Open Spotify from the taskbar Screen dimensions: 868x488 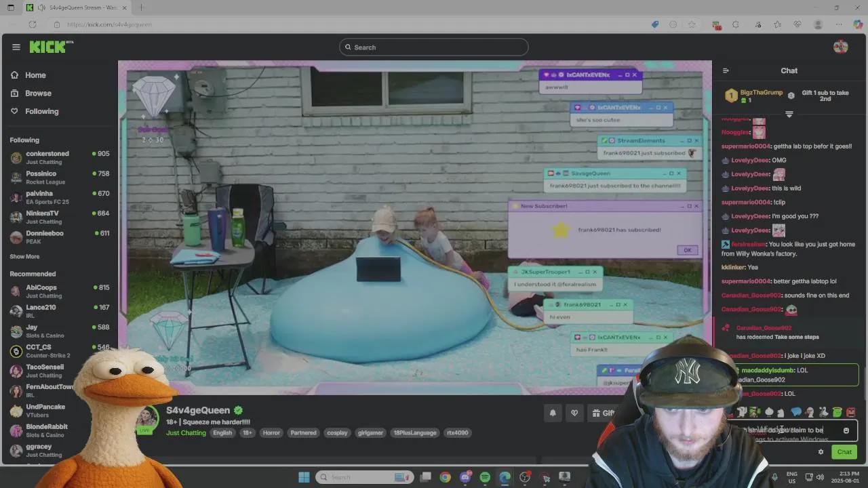tap(485, 477)
